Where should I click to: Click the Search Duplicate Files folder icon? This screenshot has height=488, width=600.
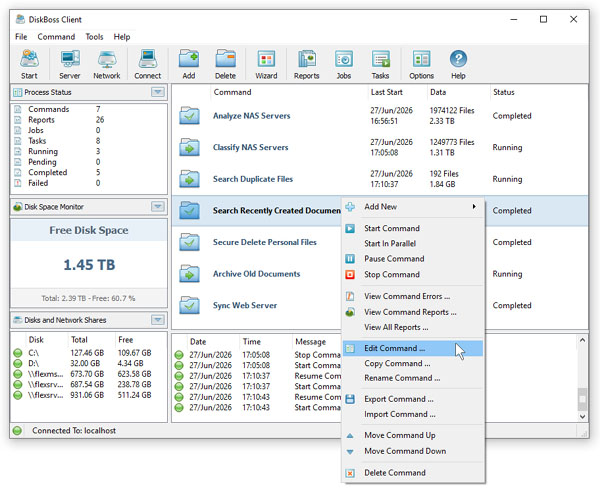coord(189,179)
